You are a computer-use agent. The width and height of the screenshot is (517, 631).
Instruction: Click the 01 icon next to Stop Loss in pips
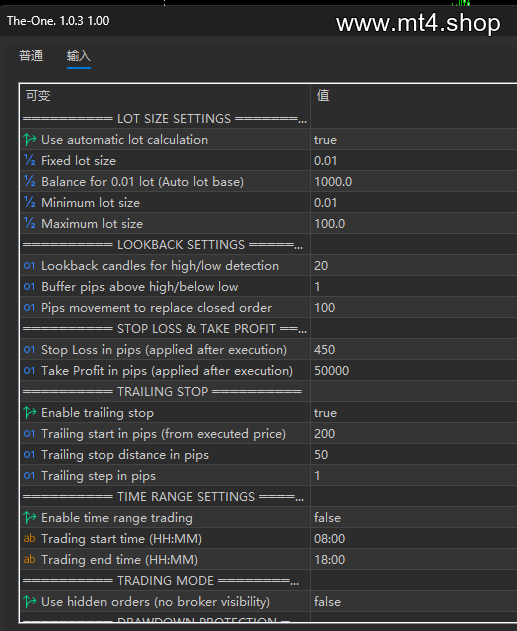point(29,350)
